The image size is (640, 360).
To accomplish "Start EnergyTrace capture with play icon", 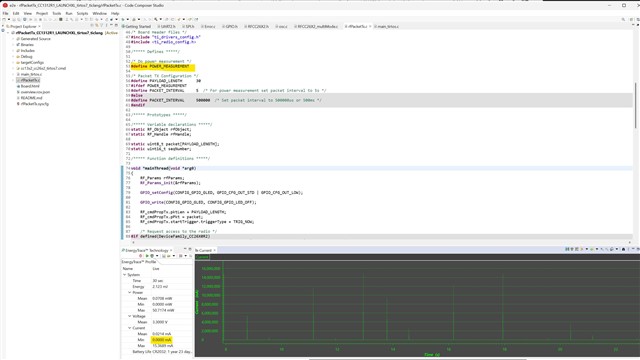I will point(147,256).
